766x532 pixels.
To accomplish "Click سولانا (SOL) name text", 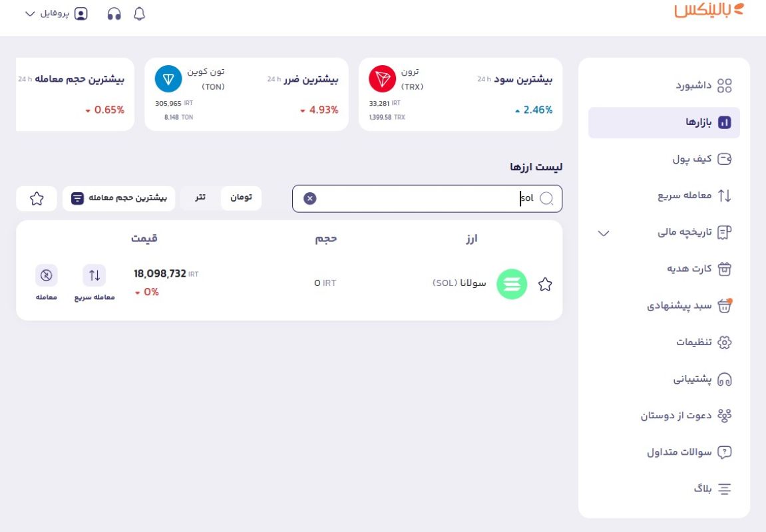I will point(459,283).
